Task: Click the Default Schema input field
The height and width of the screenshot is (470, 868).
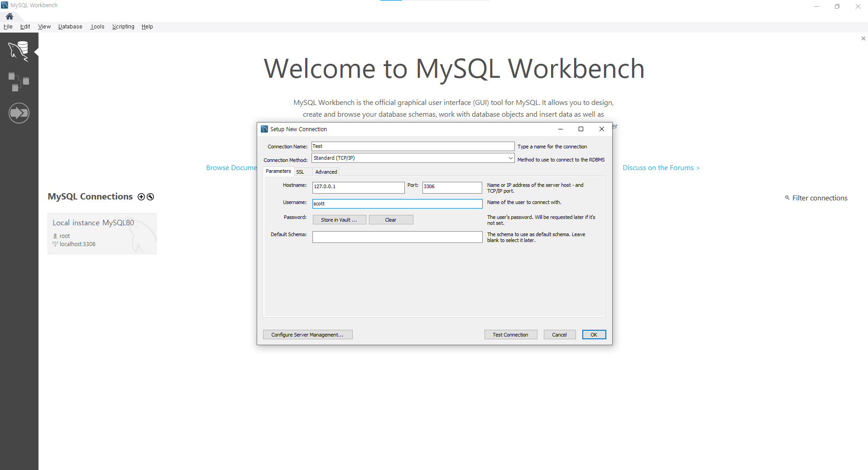Action: pos(397,237)
